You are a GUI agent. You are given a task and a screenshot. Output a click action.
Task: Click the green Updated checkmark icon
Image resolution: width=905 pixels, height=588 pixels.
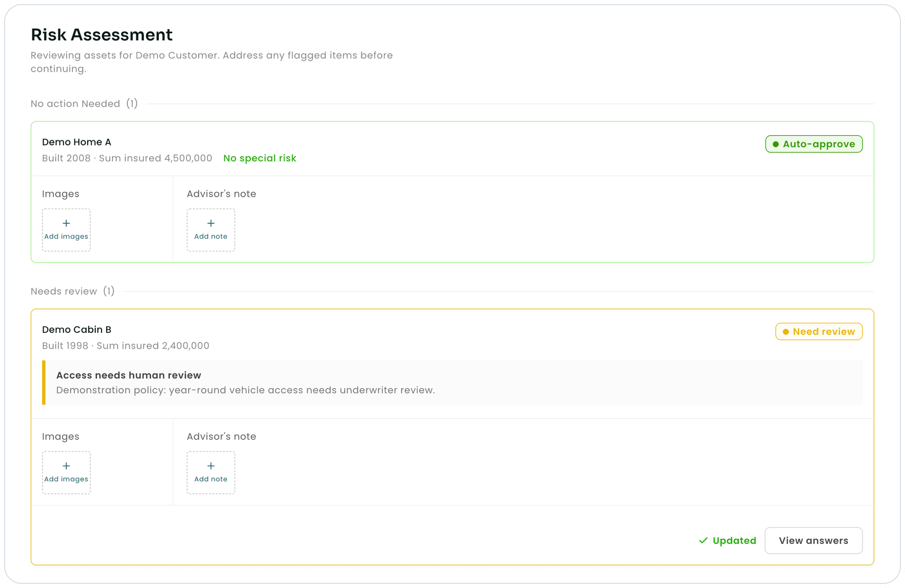703,540
